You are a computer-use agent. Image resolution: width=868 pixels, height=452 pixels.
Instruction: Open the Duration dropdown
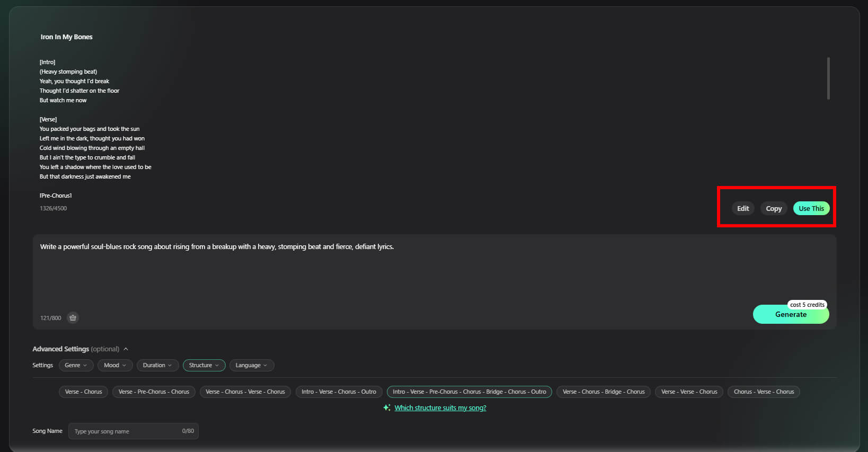(x=157, y=365)
